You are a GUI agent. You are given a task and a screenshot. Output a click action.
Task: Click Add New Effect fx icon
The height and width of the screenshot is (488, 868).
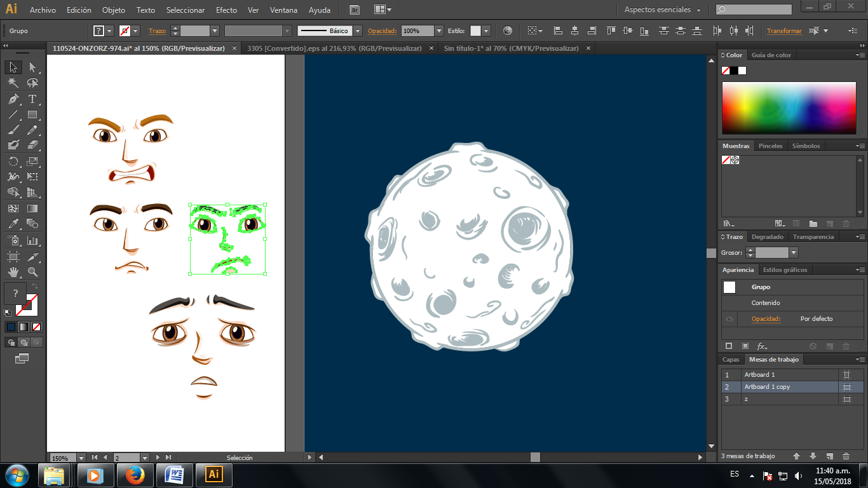pos(761,346)
